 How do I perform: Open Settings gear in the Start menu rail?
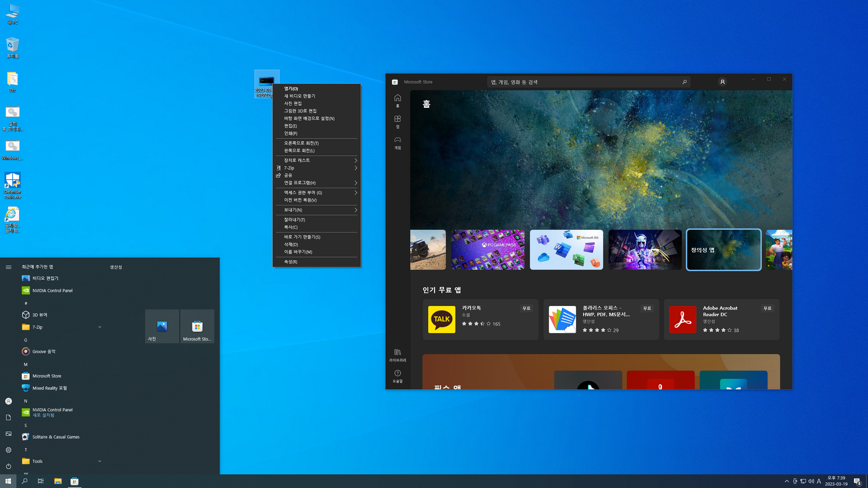coord(8,450)
